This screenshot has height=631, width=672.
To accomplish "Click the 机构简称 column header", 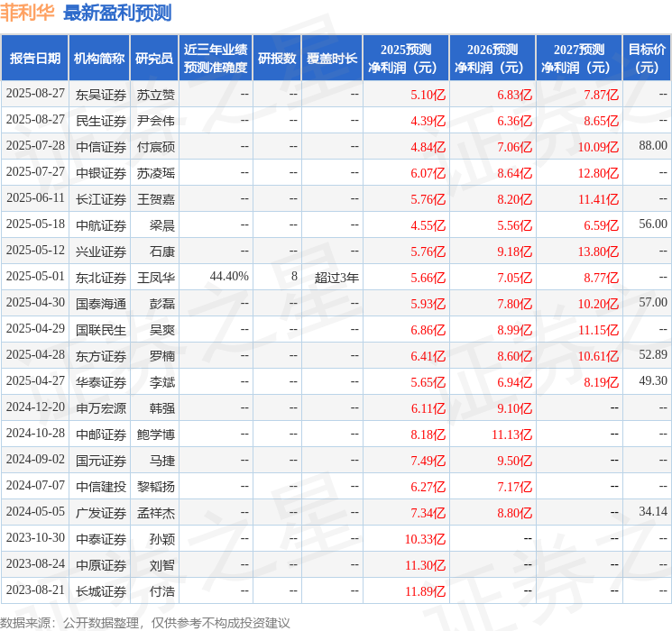I will (x=99, y=59).
